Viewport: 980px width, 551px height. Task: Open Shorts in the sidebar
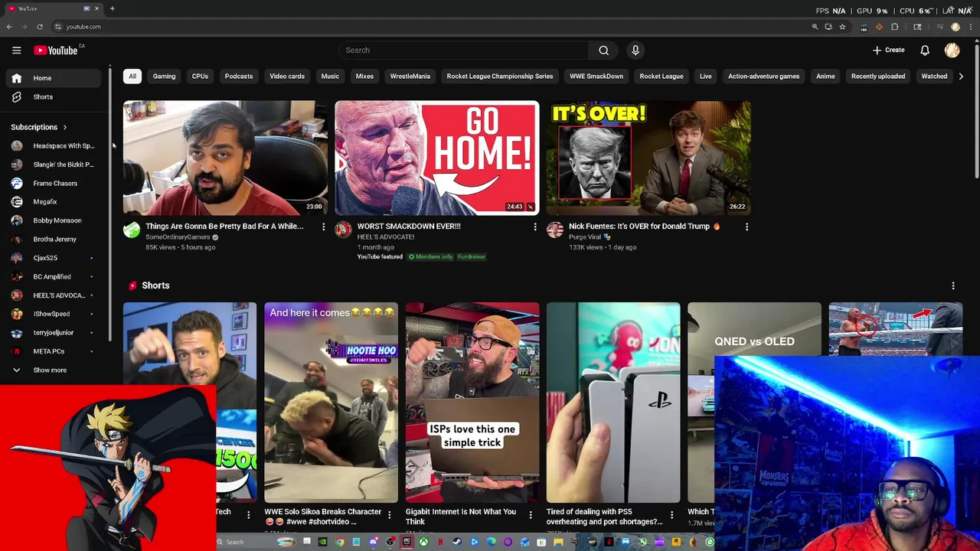[54, 96]
